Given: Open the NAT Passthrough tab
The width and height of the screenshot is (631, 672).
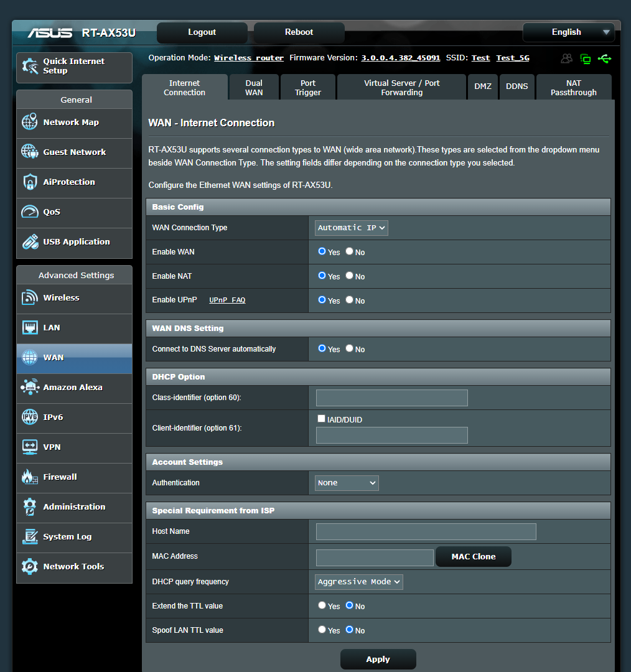Looking at the screenshot, I should click(574, 88).
